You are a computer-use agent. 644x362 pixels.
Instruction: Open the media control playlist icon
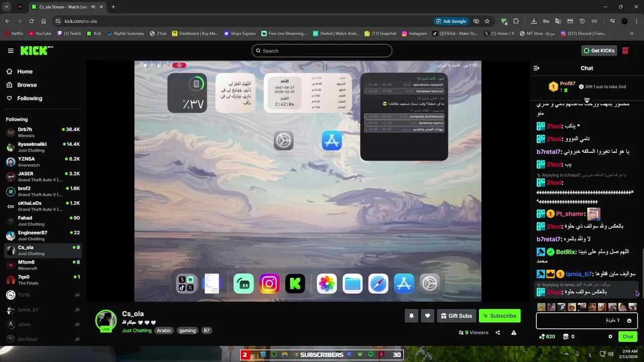point(612,21)
